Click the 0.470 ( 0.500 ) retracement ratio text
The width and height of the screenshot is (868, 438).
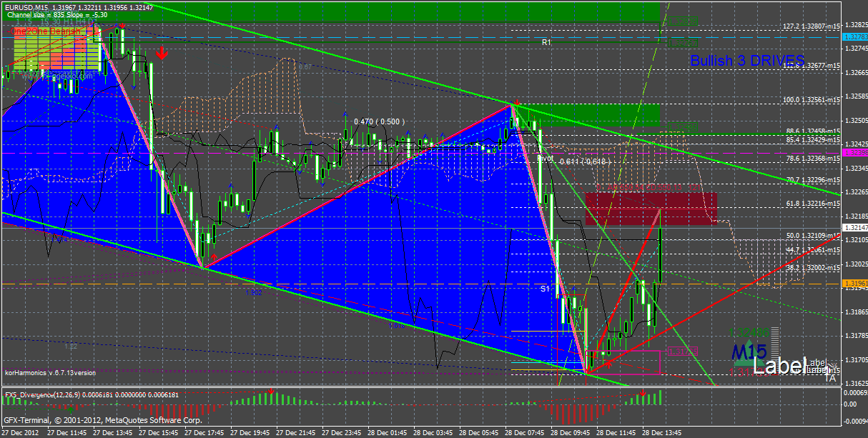(x=378, y=121)
